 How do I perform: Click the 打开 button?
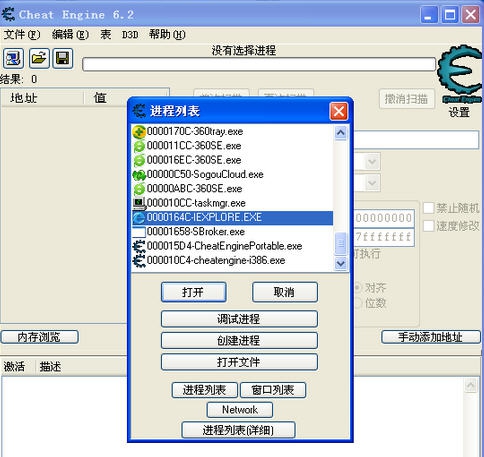194,292
